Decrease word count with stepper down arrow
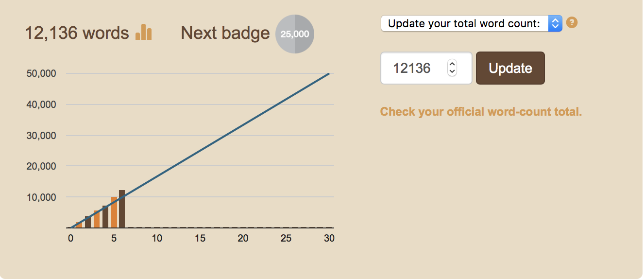 452,72
